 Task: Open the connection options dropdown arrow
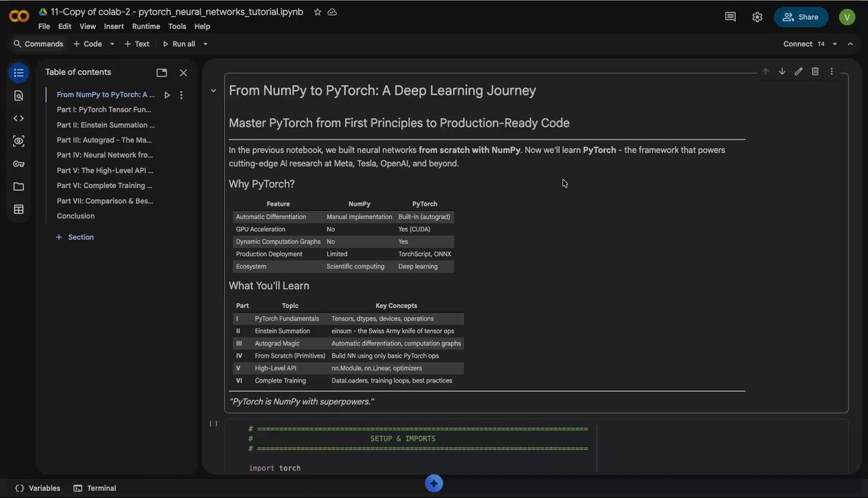(x=835, y=44)
